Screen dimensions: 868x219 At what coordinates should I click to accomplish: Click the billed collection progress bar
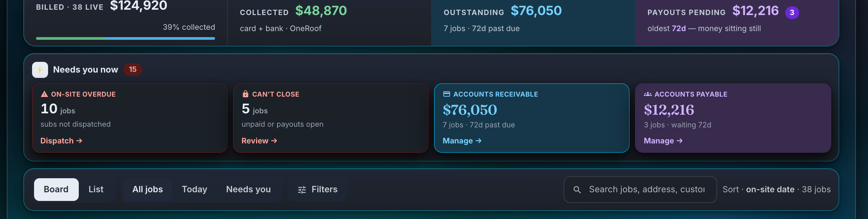coord(125,38)
